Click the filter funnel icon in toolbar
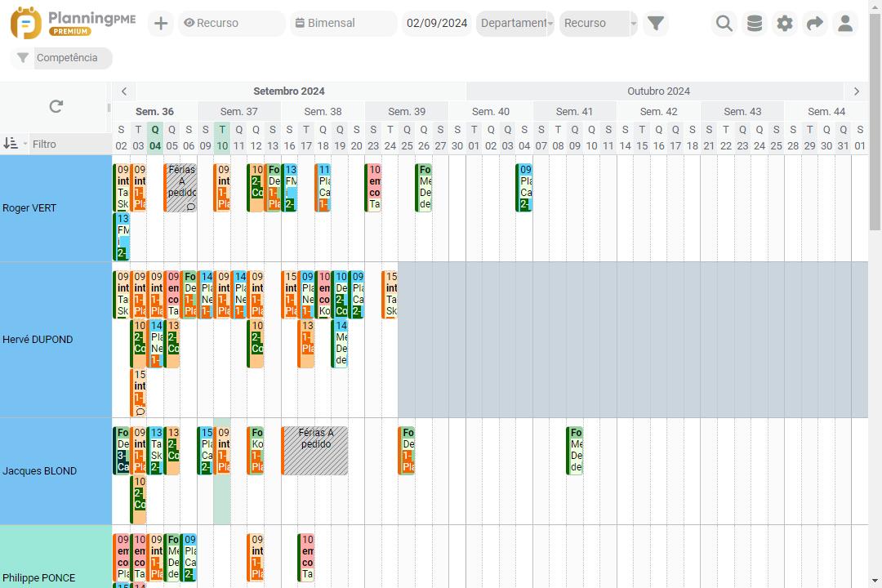This screenshot has width=882, height=588. (656, 24)
